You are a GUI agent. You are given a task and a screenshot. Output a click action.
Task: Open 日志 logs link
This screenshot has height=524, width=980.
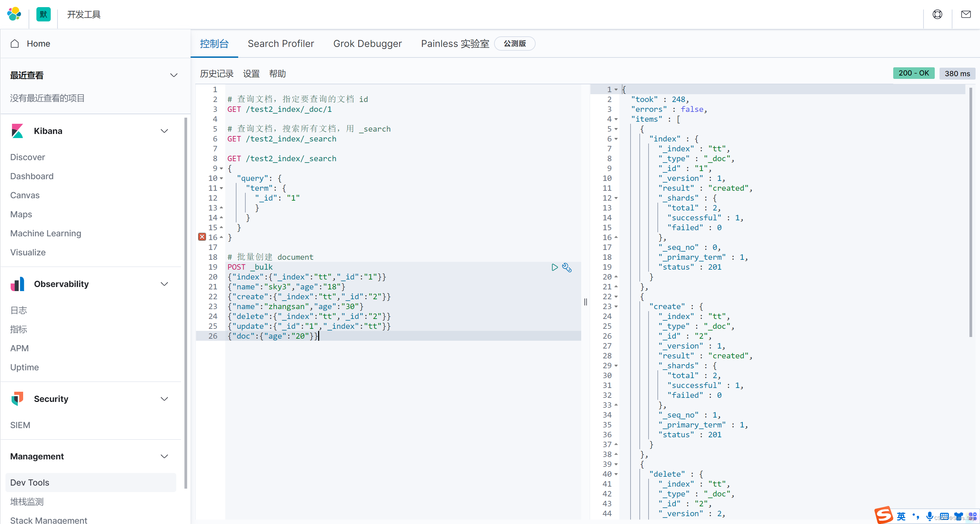[x=19, y=310]
